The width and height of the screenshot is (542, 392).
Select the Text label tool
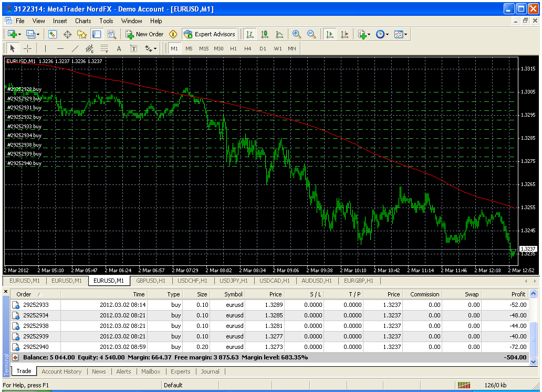pos(133,48)
